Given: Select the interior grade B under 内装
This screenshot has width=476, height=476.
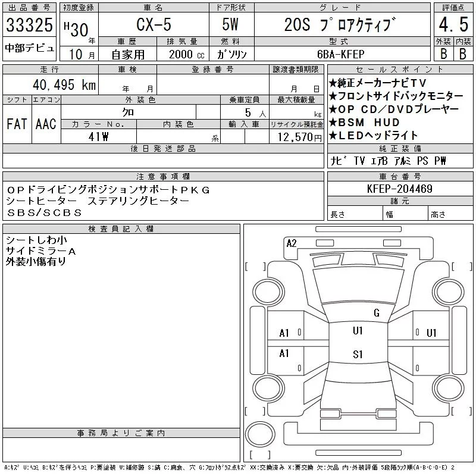Looking at the screenshot, I should (x=463, y=54).
